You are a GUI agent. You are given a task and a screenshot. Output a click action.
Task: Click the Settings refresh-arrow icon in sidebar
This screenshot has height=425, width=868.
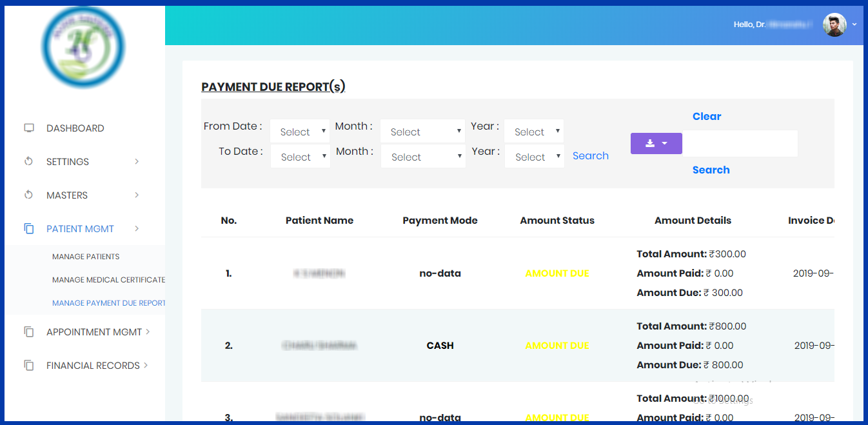pos(28,161)
